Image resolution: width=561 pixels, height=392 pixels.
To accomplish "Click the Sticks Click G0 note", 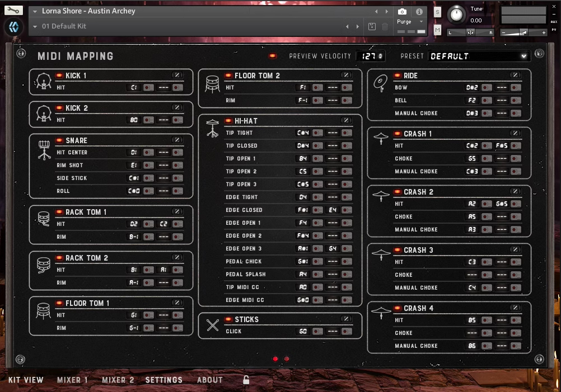I will coord(303,332).
